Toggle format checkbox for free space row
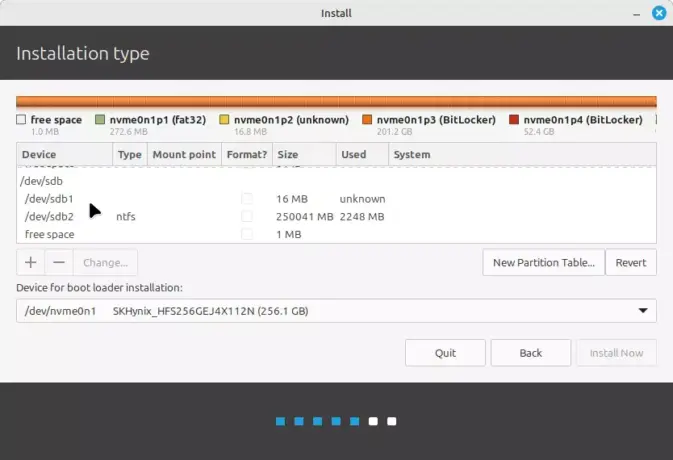The height and width of the screenshot is (460, 673). (246, 234)
